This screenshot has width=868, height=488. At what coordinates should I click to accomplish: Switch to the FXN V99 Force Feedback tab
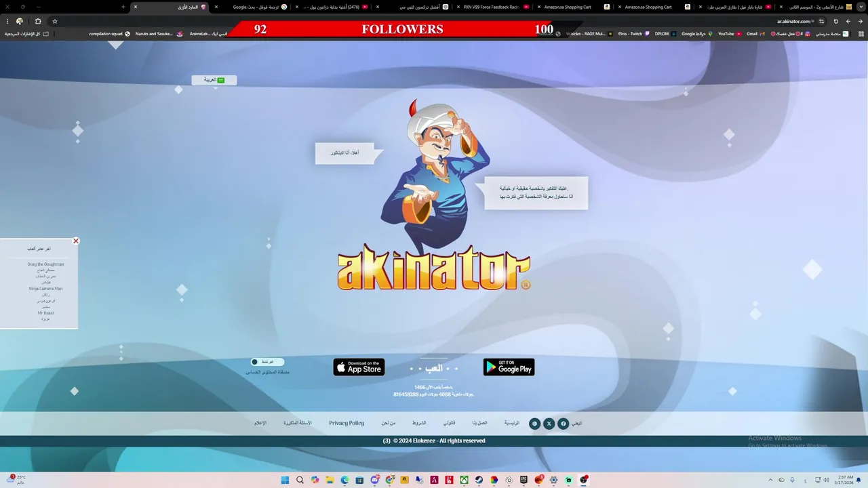(491, 7)
